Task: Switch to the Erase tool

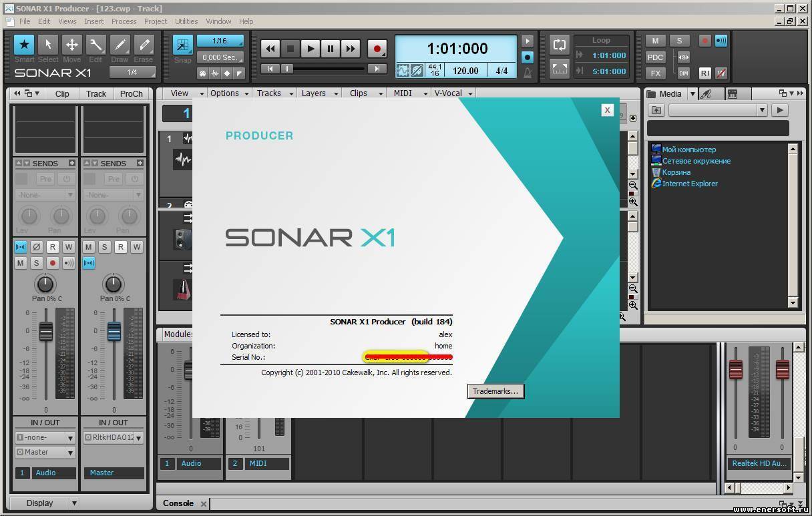Action: pyautogui.click(x=144, y=45)
